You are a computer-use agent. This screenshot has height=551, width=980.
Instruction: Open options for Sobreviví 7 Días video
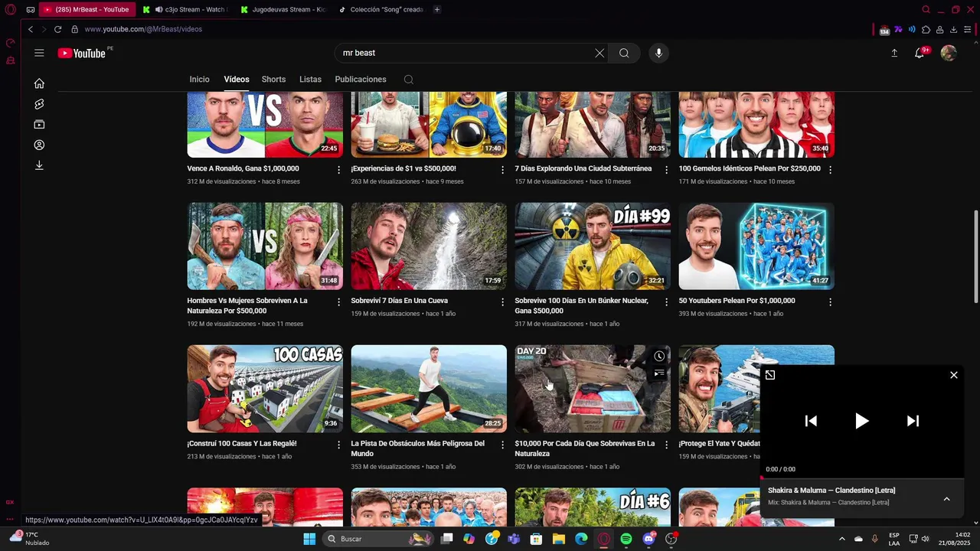[502, 302]
